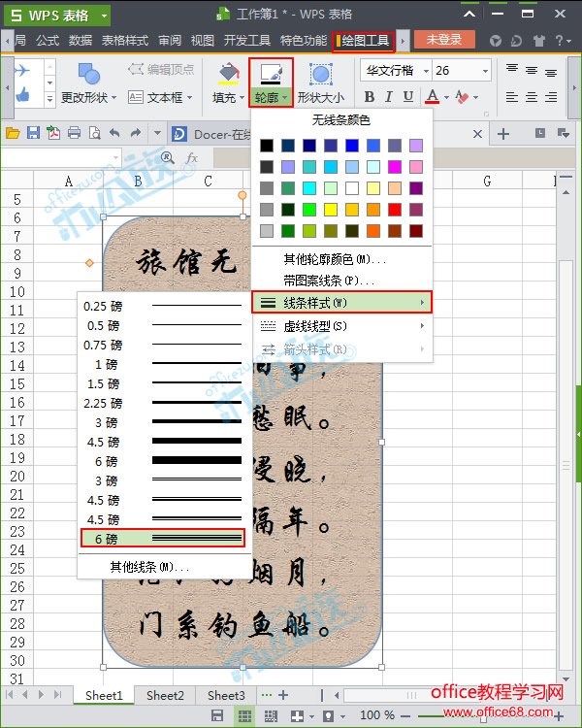Redo the last action
The width and height of the screenshot is (582, 728).
(x=136, y=133)
